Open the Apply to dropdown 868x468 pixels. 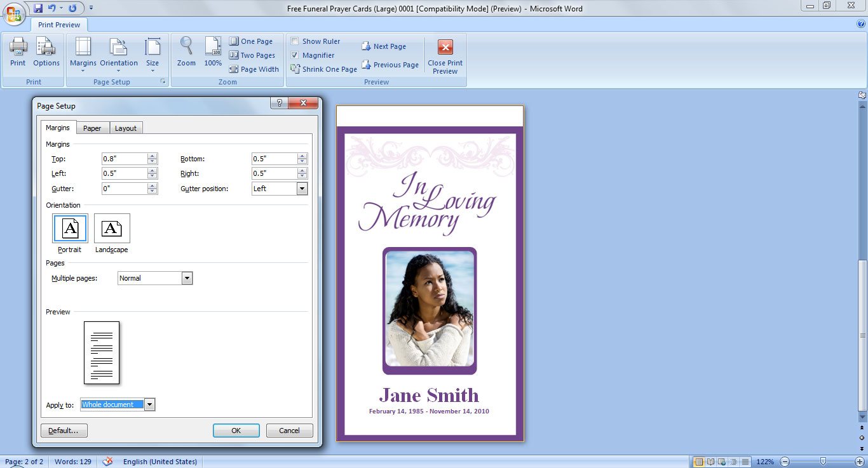point(149,404)
